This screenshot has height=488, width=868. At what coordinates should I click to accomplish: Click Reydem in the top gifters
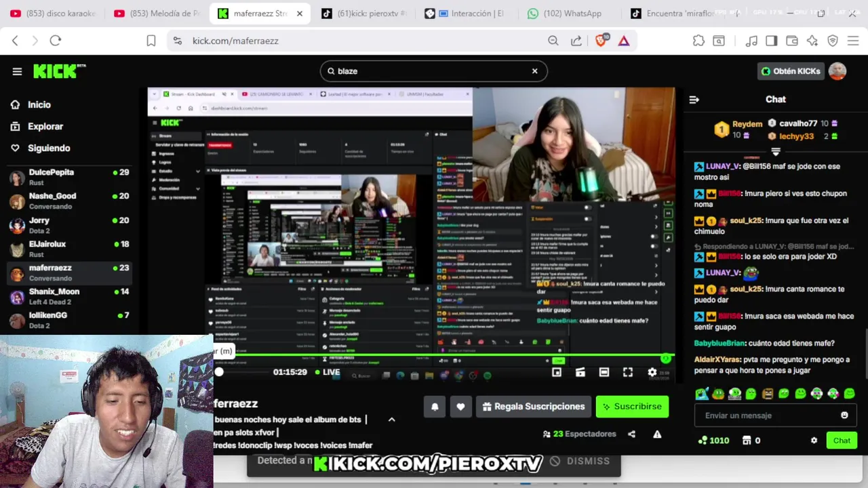tap(747, 124)
